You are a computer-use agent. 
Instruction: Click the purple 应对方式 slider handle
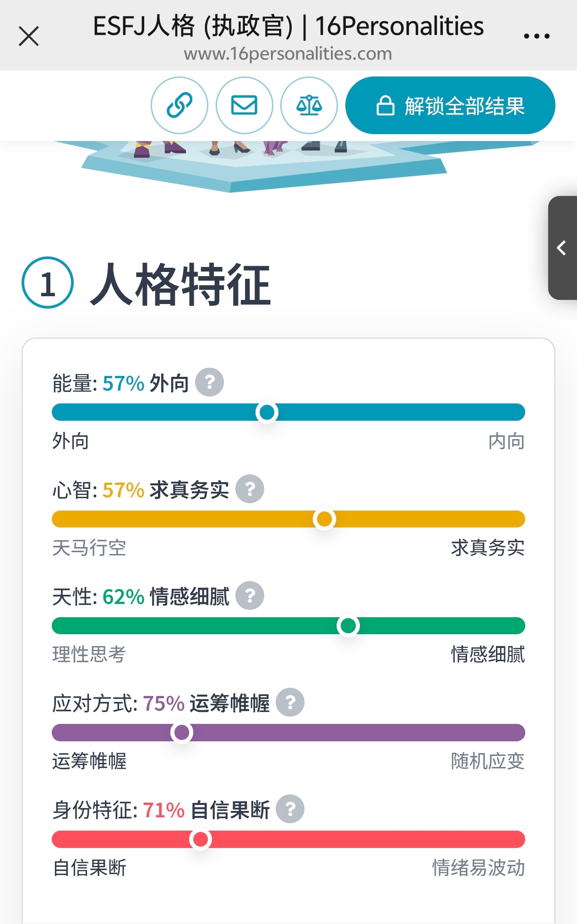pos(182,733)
